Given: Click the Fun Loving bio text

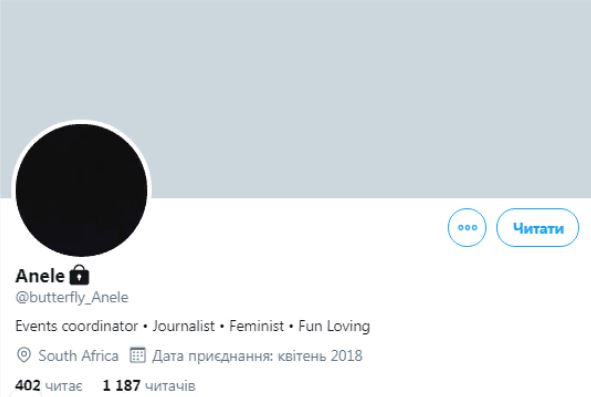Looking at the screenshot, I should (x=334, y=326).
